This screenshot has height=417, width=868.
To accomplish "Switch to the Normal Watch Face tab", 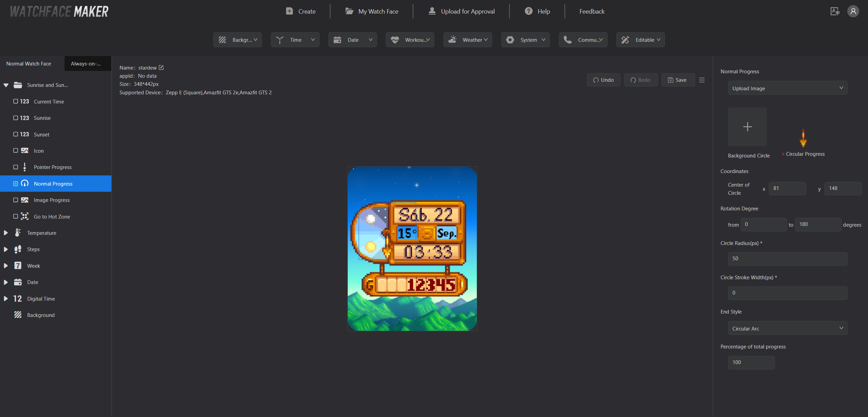I will pyautogui.click(x=32, y=63).
